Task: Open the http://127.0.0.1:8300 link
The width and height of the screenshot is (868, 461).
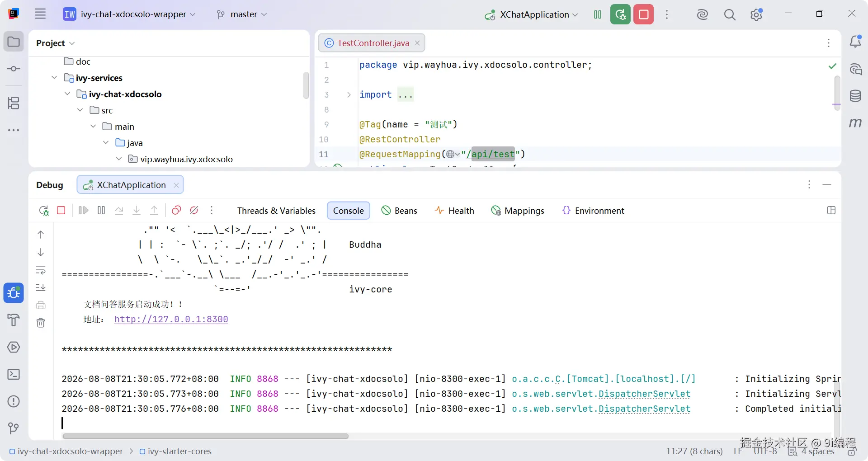Action: tap(171, 320)
